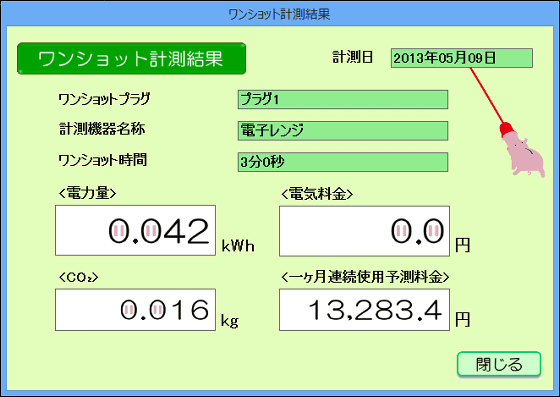Click the kWh unit label

238,246
